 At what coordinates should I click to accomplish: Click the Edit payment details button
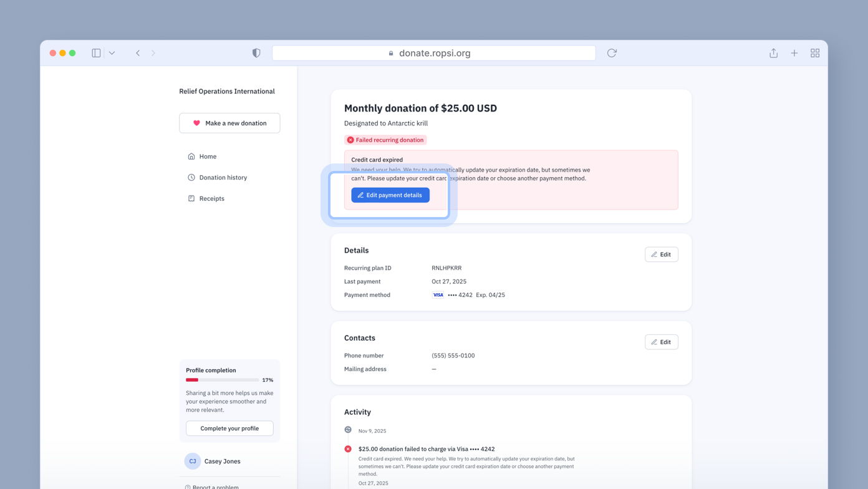[390, 195]
